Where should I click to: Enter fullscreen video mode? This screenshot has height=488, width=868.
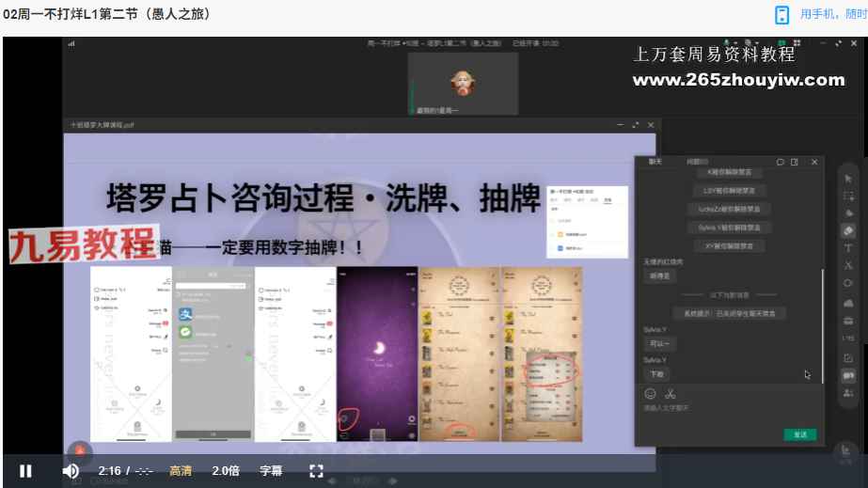click(x=317, y=471)
